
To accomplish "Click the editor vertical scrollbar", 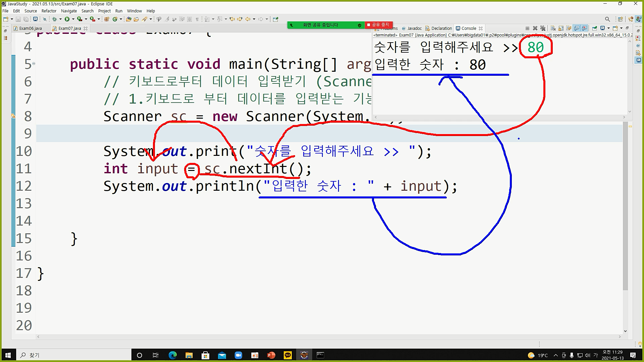I will pyautogui.click(x=625, y=201).
